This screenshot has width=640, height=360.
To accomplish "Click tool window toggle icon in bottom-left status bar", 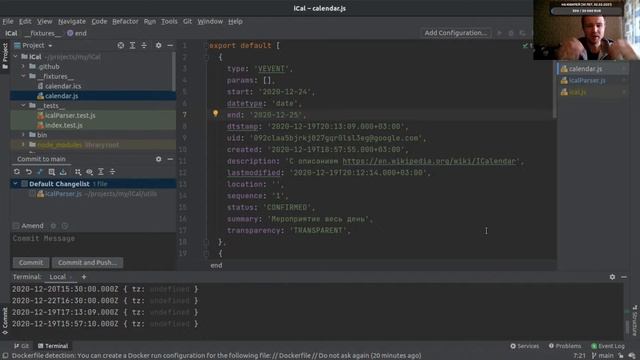I will [5, 356].
